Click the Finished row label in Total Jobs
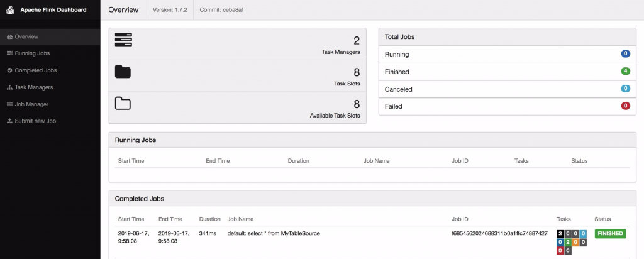This screenshot has width=644, height=259. 397,72
